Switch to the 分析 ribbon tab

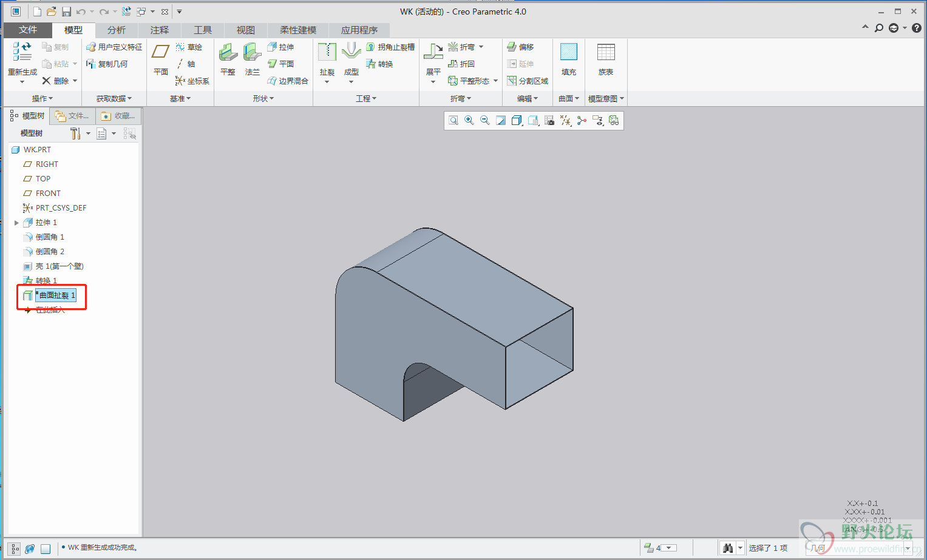tap(117, 30)
